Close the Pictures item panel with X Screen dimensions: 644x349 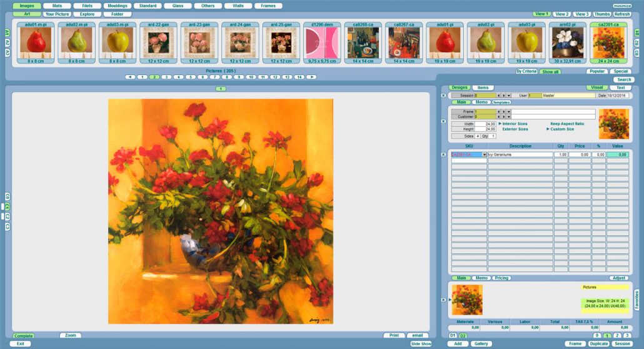pos(443,300)
